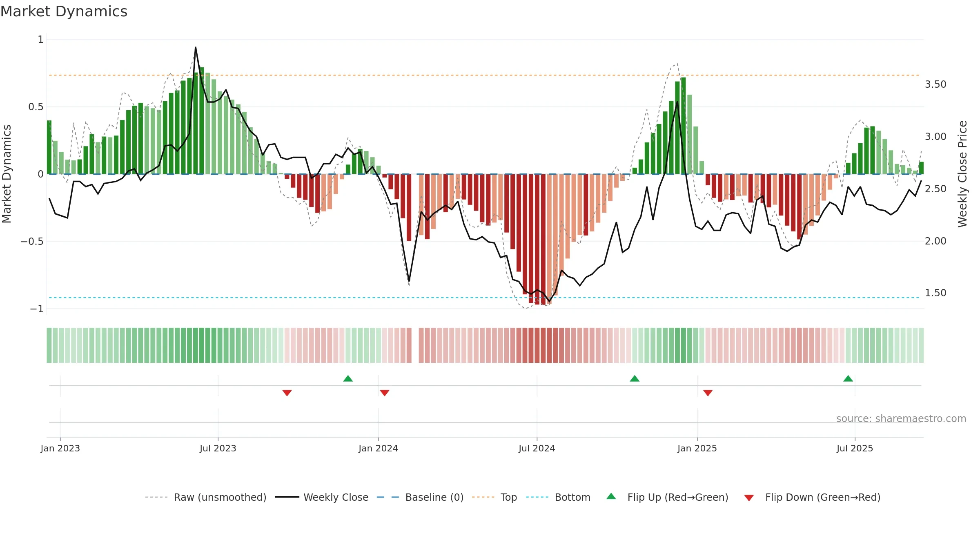Click the −1 left axis tick
The width and height of the screenshot is (980, 551).
click(x=36, y=309)
